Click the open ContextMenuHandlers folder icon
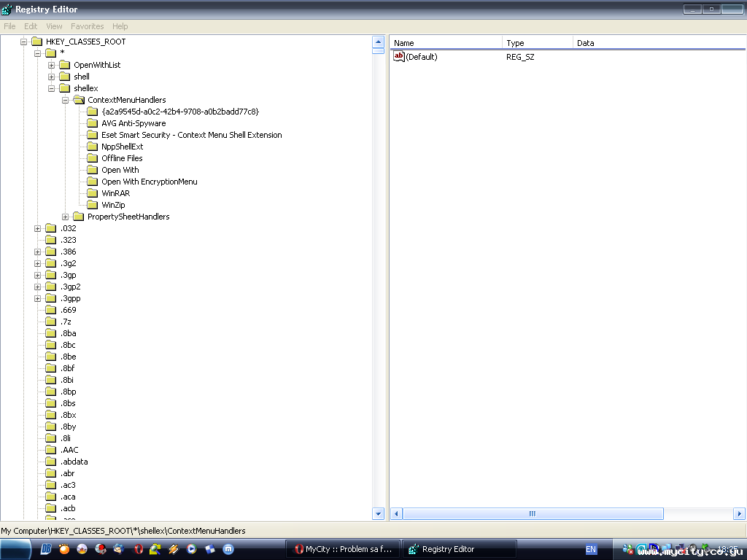747x560 pixels. (x=79, y=99)
